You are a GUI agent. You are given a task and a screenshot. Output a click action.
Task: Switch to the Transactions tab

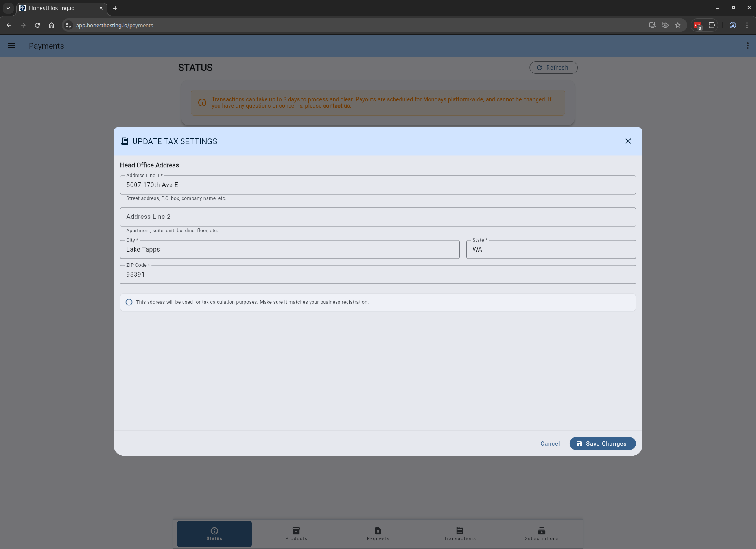pyautogui.click(x=459, y=534)
